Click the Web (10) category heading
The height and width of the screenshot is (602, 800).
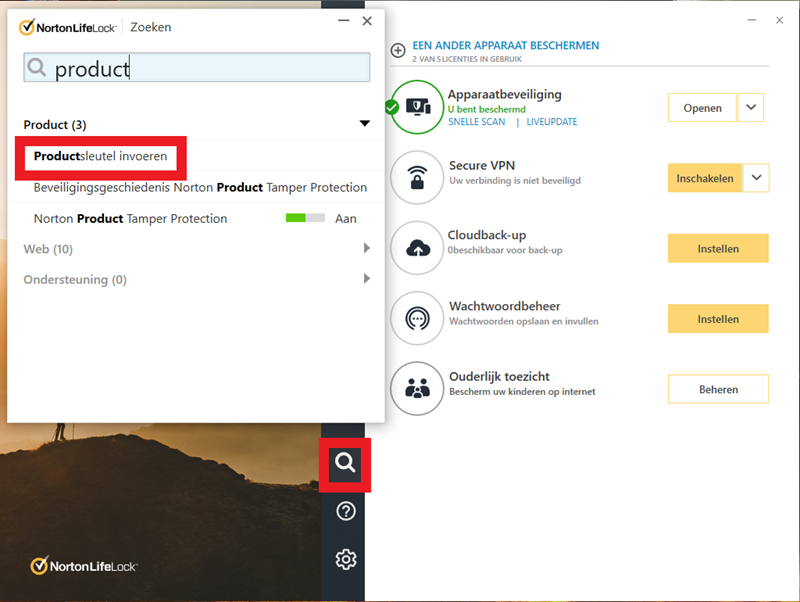pyautogui.click(x=48, y=249)
